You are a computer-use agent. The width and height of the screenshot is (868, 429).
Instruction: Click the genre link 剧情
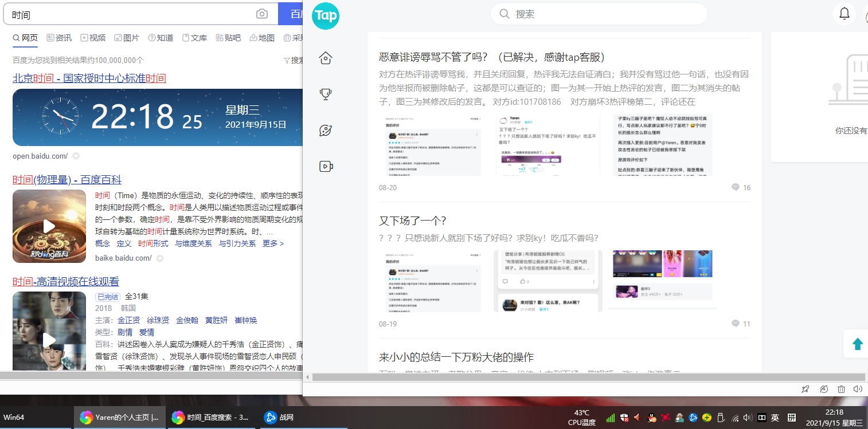125,332
